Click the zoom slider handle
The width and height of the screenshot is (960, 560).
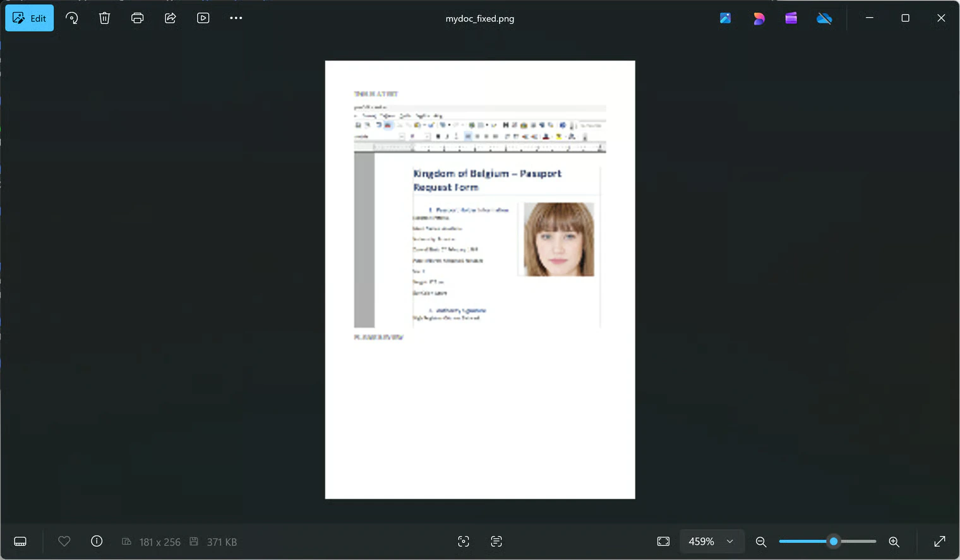tap(834, 542)
